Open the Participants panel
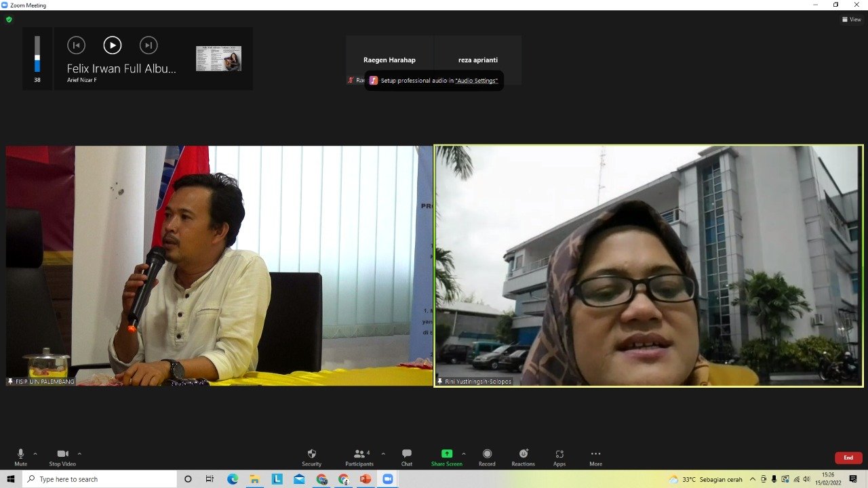Screen dimensions: 868x488 coord(359,454)
